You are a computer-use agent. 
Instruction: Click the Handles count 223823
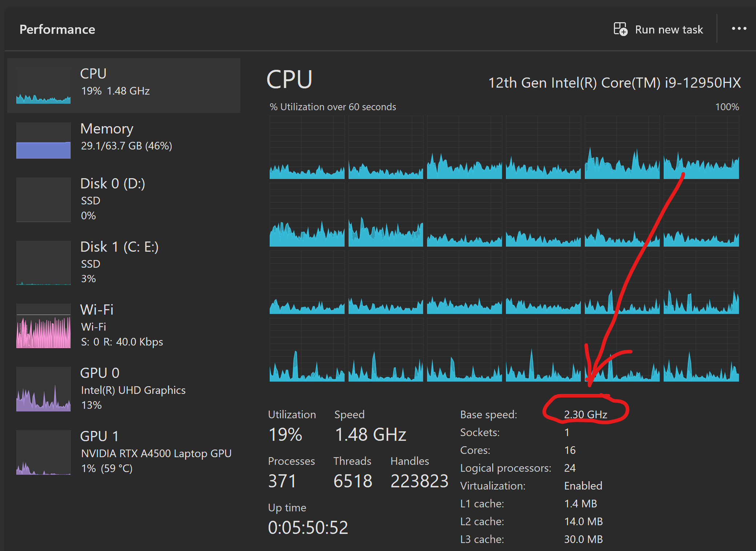[419, 481]
